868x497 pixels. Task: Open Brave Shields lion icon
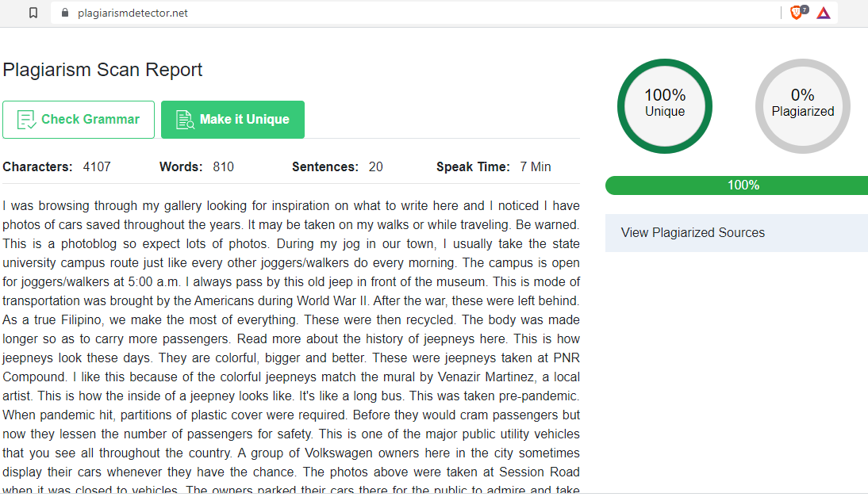[x=796, y=13]
